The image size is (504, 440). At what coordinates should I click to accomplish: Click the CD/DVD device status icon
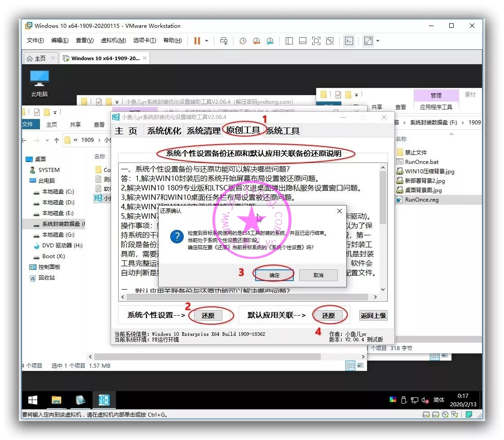click(x=445, y=415)
